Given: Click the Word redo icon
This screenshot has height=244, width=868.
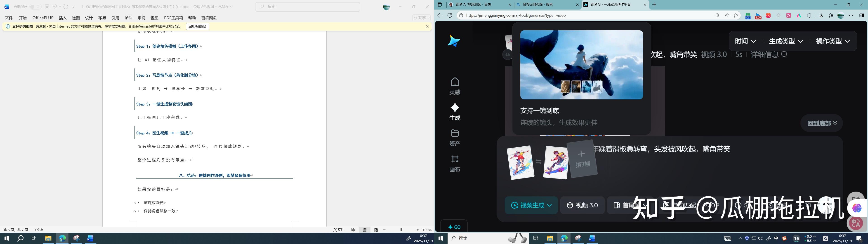Looking at the screenshot, I should [66, 7].
